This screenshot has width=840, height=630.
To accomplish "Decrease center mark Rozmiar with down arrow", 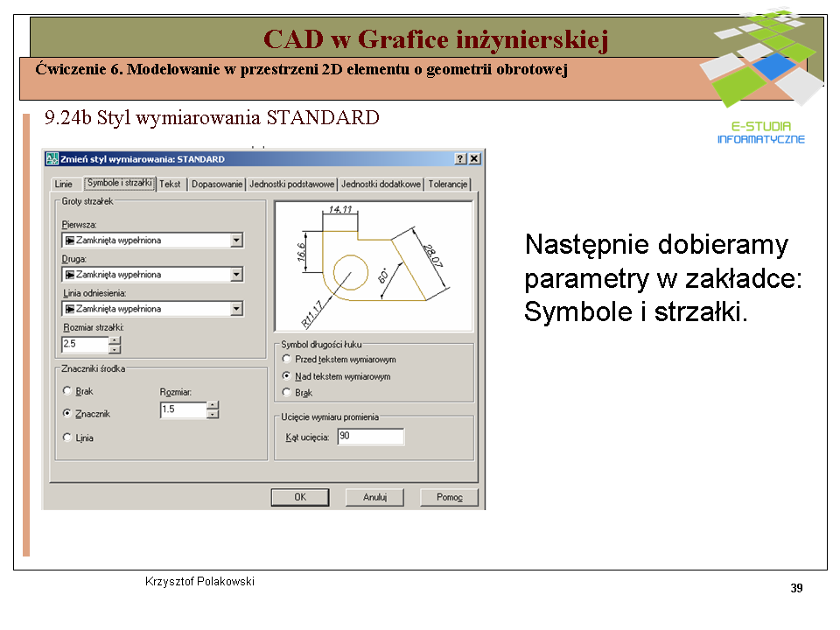I will click(213, 414).
